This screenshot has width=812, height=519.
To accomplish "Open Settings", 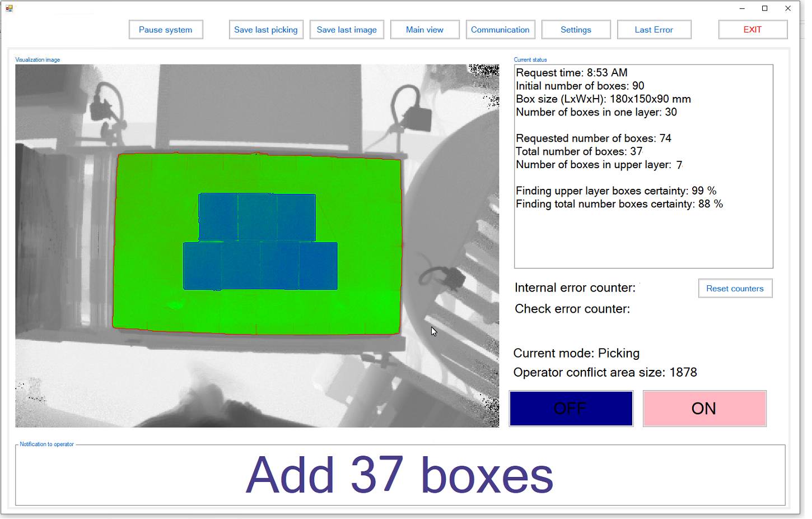I will [x=576, y=30].
